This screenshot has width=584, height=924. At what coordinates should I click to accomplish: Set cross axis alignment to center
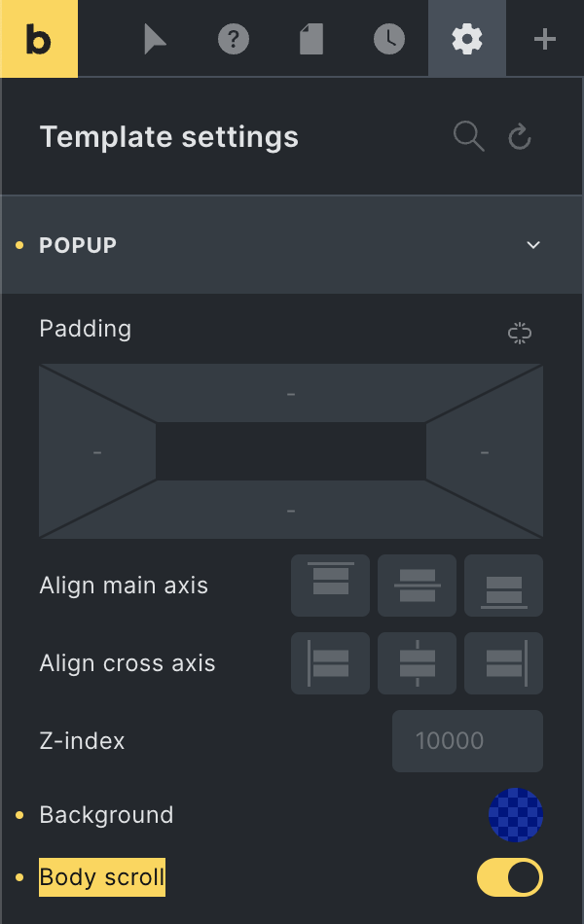pyautogui.click(x=417, y=663)
